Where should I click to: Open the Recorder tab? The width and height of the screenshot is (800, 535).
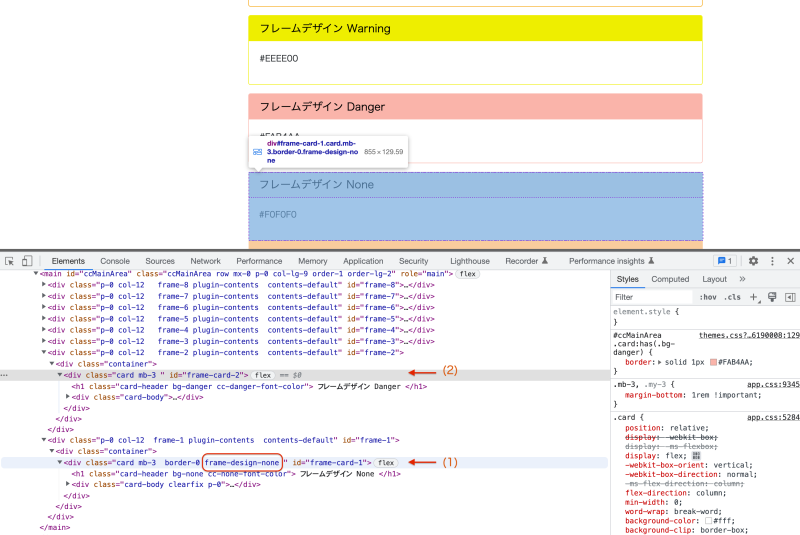point(521,261)
